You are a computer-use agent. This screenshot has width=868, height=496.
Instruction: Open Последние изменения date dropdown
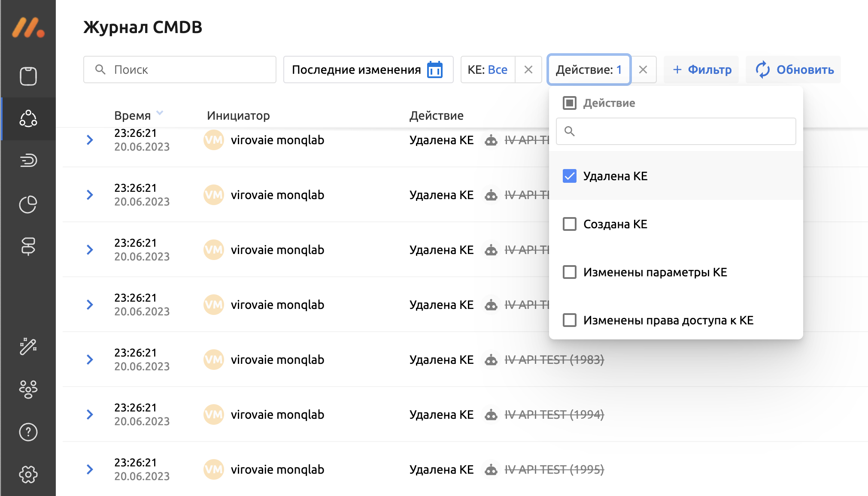368,70
